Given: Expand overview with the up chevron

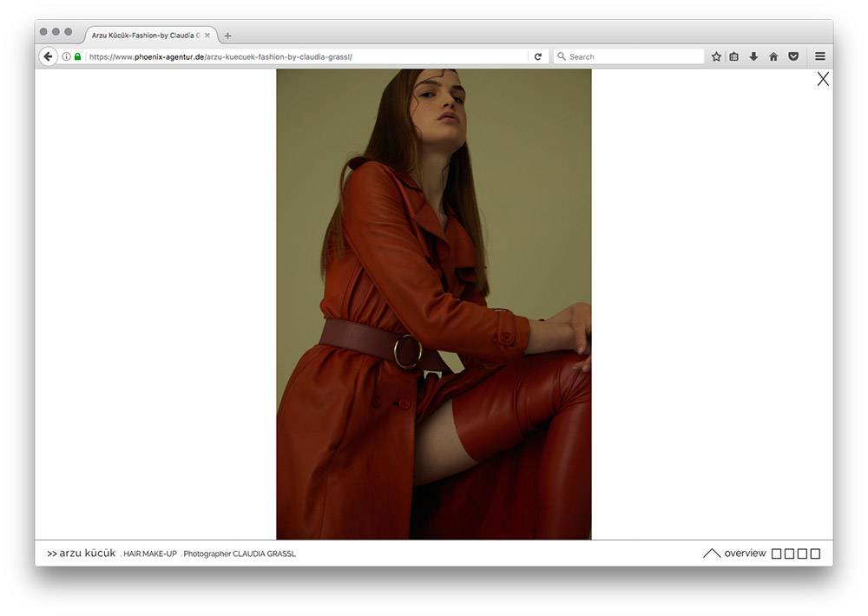Looking at the screenshot, I should click(x=712, y=553).
